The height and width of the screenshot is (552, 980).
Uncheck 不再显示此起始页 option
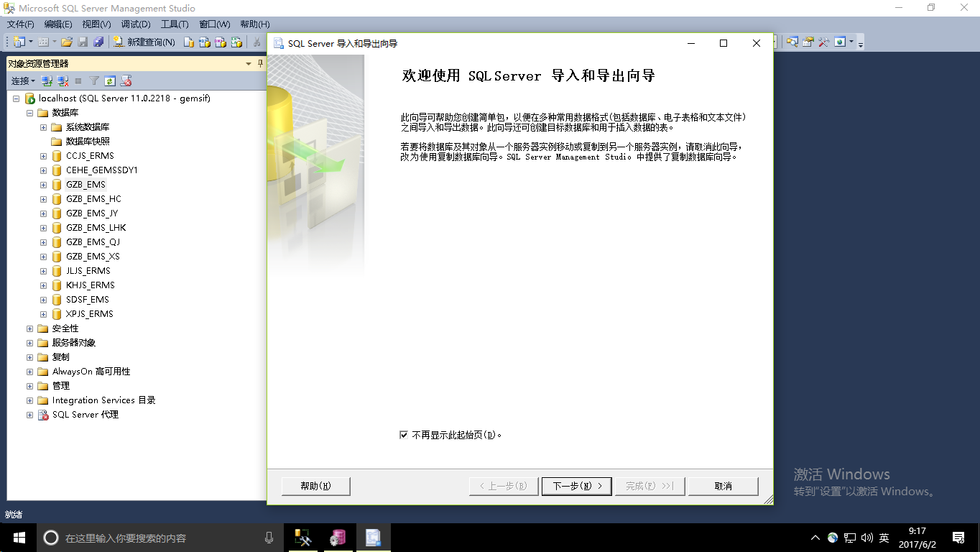point(404,434)
